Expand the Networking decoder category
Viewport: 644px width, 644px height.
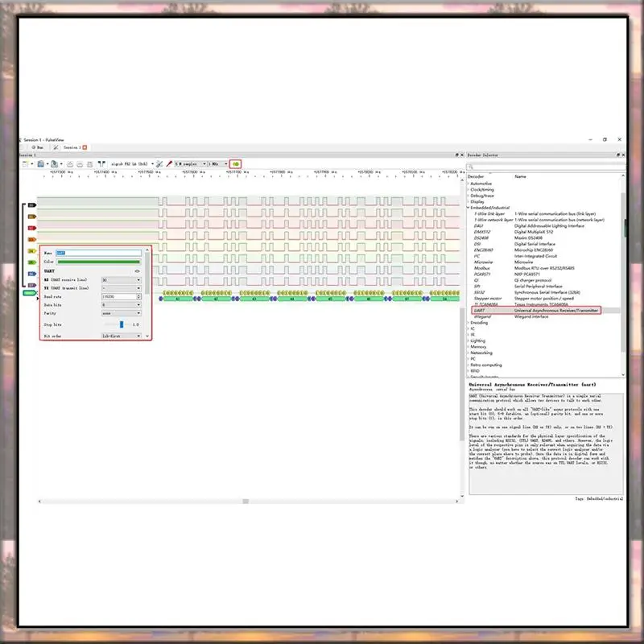(469, 353)
